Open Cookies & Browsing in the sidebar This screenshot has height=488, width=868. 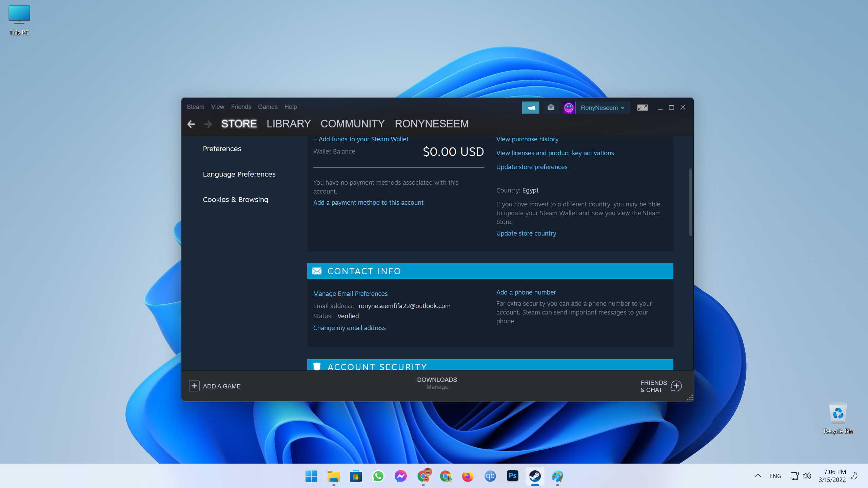[235, 200]
